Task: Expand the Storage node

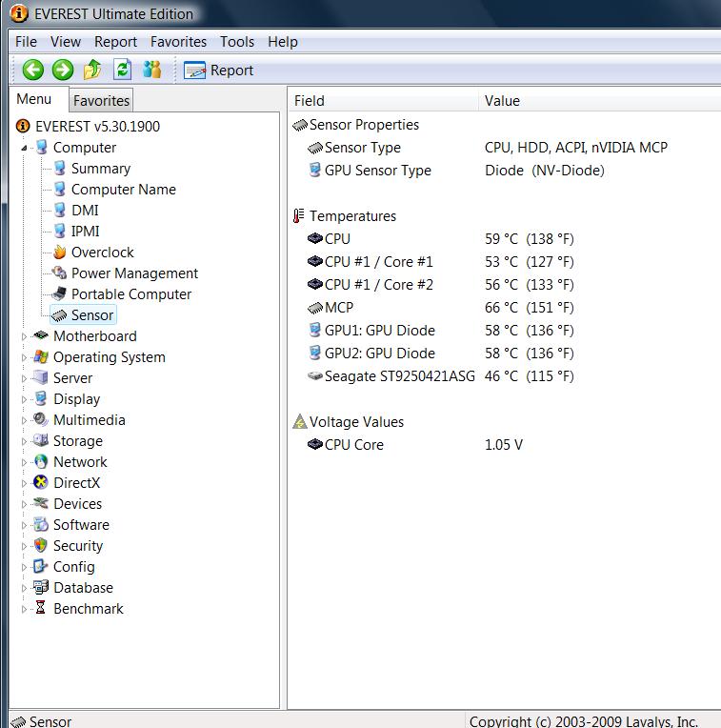Action: (24, 441)
